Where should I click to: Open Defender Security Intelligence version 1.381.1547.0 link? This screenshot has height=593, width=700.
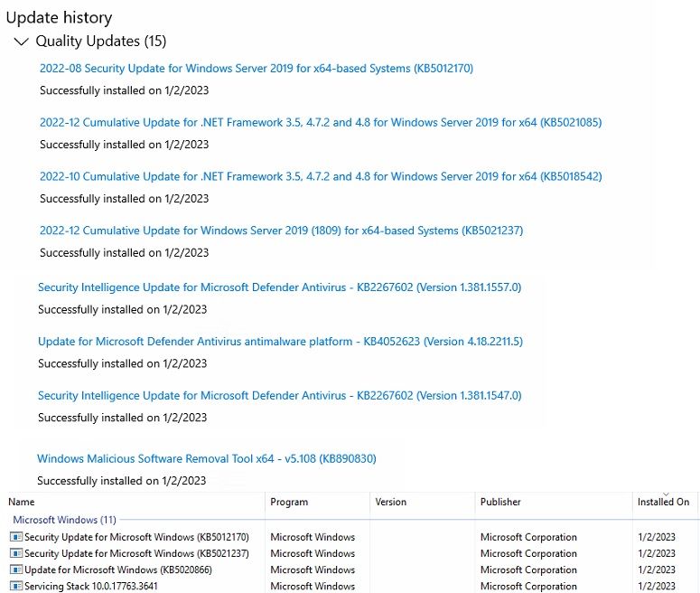coord(279,395)
